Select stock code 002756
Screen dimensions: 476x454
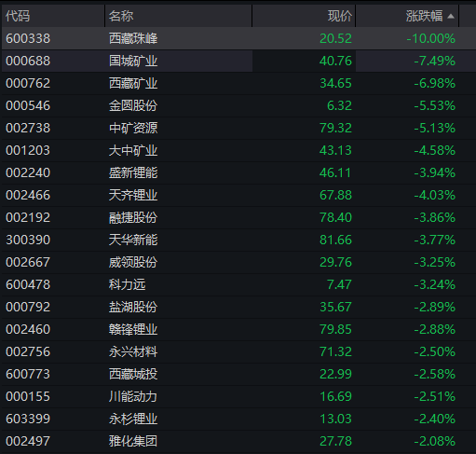coord(28,351)
